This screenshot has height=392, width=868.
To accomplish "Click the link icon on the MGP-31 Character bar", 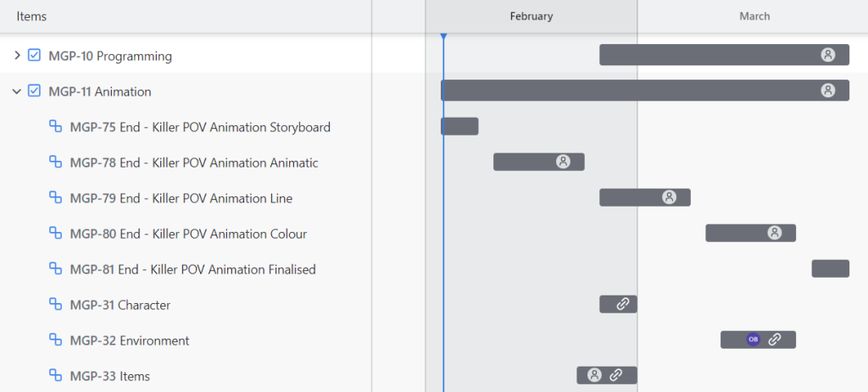I will click(622, 304).
